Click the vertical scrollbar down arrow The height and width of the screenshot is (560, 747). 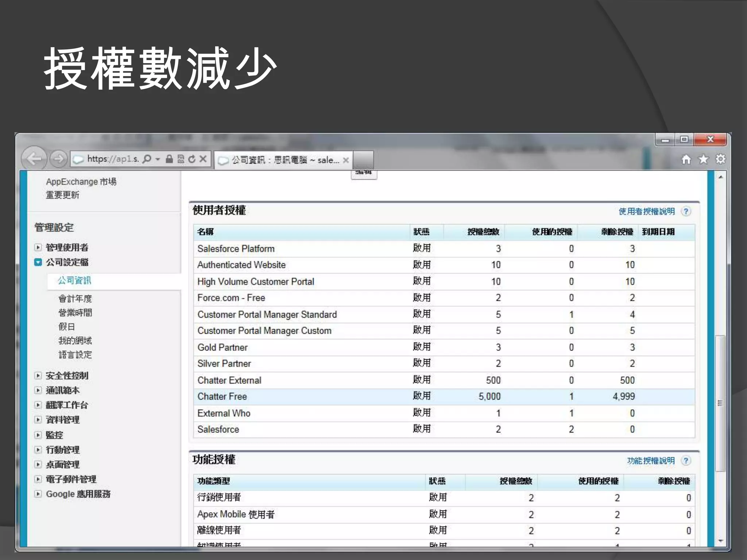[720, 541]
